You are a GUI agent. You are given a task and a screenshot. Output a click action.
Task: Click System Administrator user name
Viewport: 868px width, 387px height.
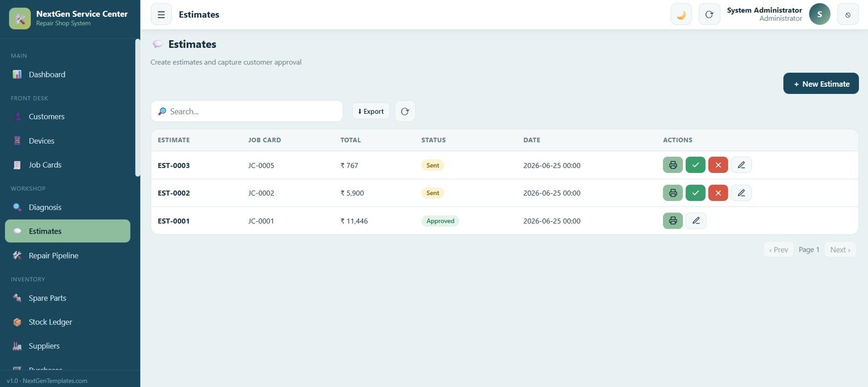(x=764, y=10)
